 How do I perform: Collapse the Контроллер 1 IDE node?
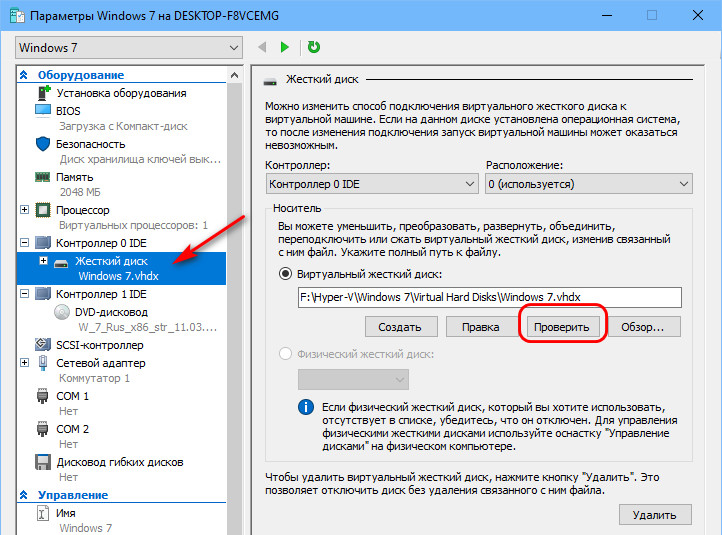24,294
